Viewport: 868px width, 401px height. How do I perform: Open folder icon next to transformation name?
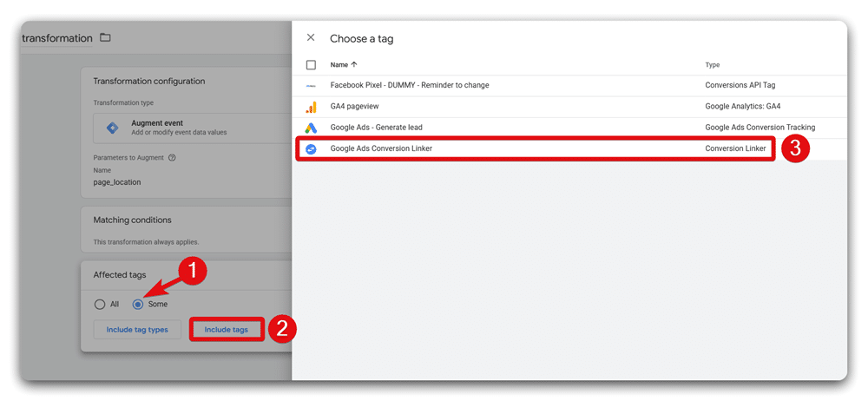click(x=105, y=38)
